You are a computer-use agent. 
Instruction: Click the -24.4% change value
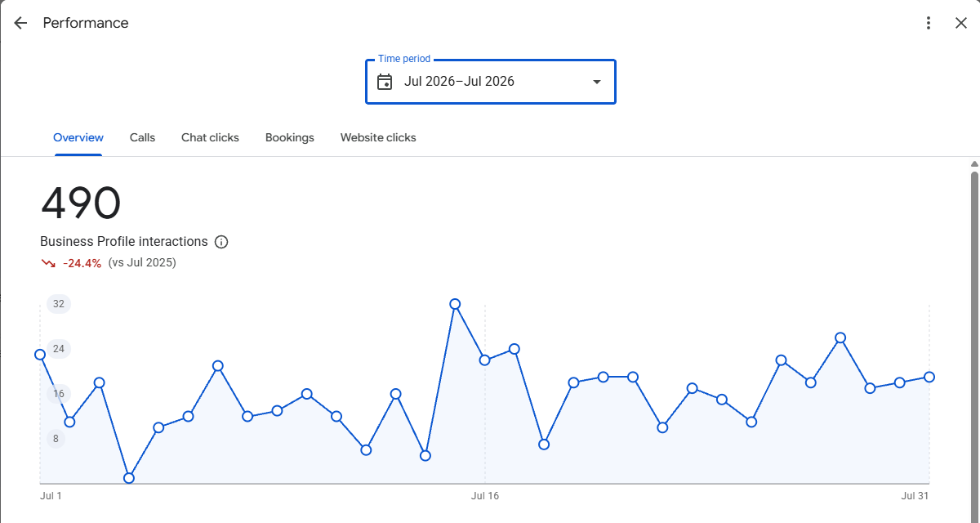click(x=82, y=263)
